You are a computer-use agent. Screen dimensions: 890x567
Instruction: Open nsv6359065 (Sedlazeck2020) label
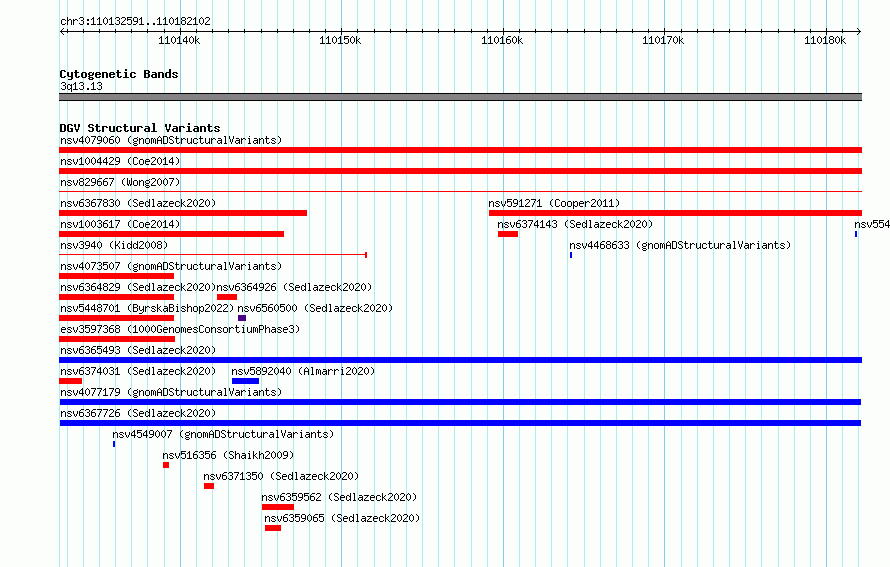342,518
